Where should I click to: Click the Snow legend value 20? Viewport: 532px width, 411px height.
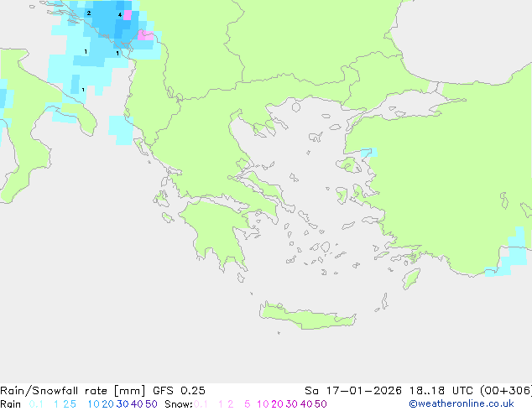pos(277,404)
